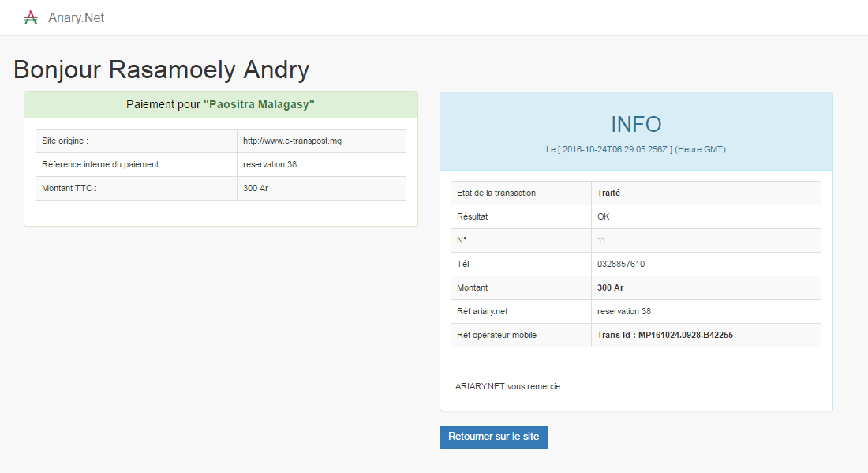
Task: Select the 2016-10-24 transaction timestamp text
Action: pyautogui.click(x=616, y=149)
